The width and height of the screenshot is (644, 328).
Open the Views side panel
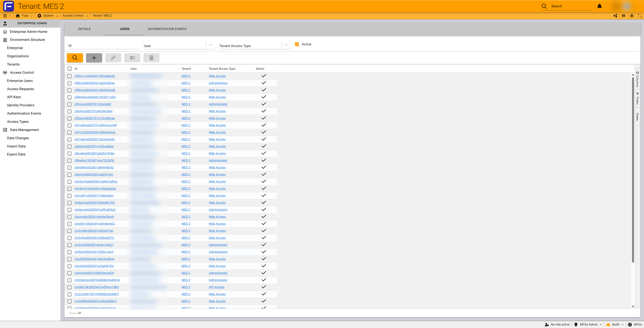click(637, 116)
